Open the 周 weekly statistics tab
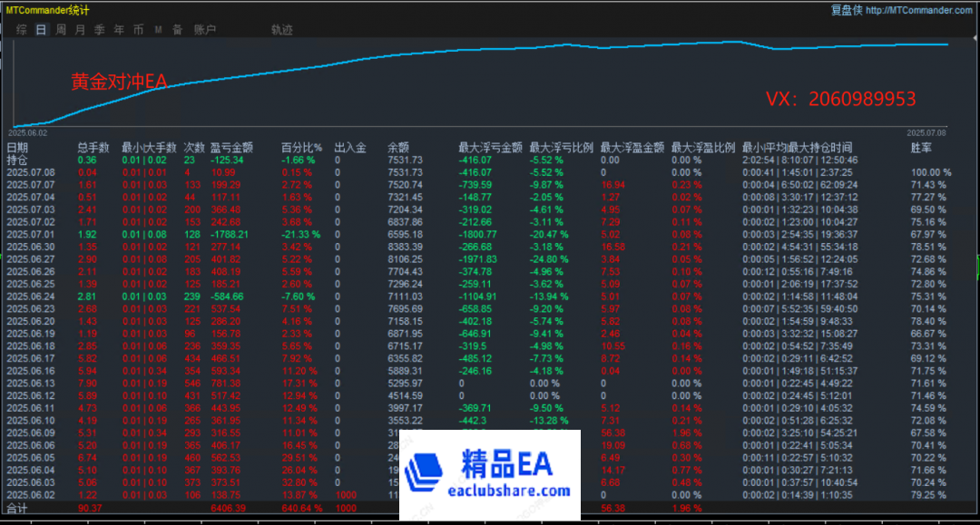Screen dimensions: 980x525 pos(61,30)
